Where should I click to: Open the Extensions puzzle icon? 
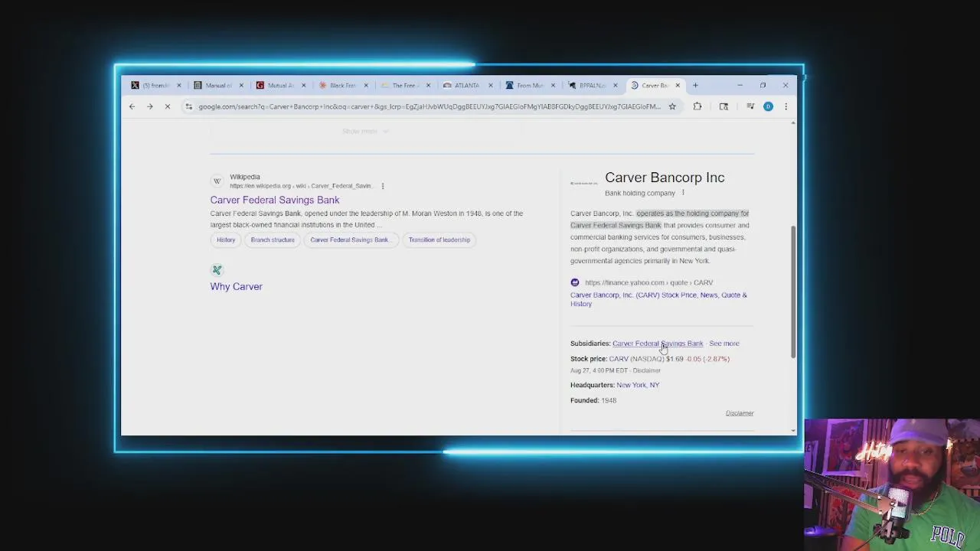697,106
